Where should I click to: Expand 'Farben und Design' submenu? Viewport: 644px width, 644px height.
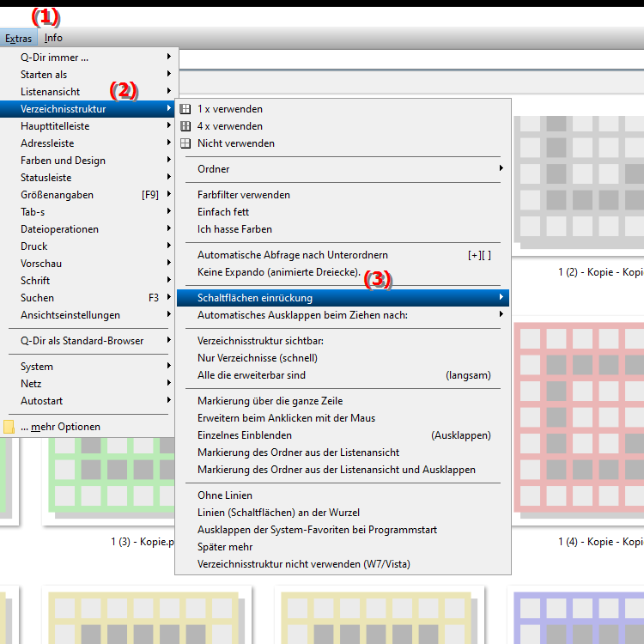click(x=88, y=161)
